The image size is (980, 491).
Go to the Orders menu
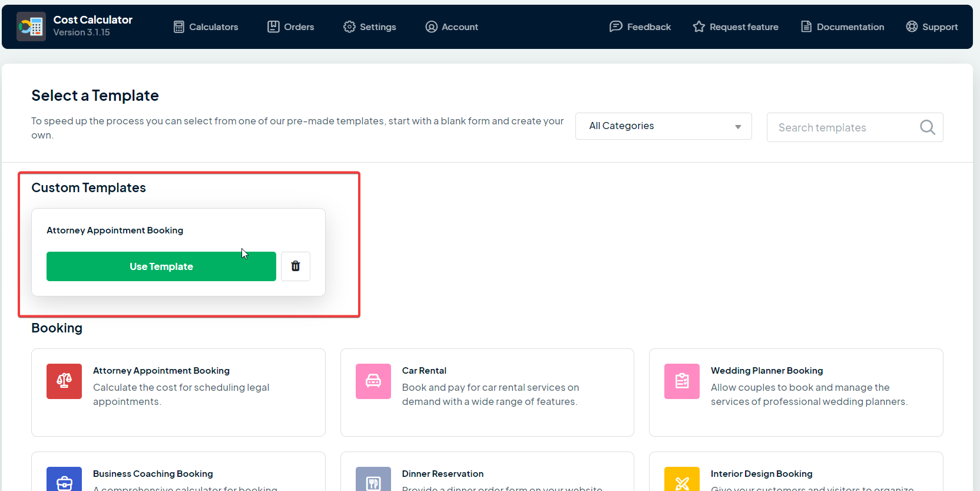[291, 27]
